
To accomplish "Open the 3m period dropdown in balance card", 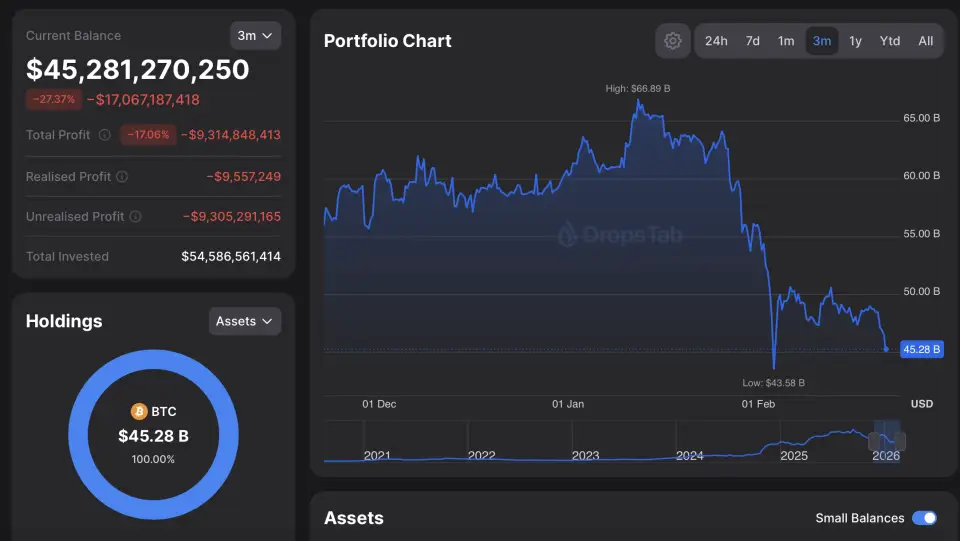I will point(255,36).
